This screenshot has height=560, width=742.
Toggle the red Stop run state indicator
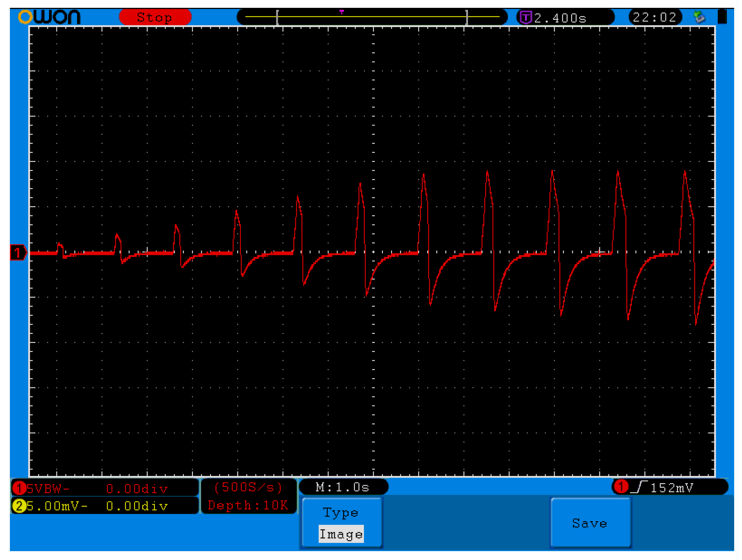155,17
